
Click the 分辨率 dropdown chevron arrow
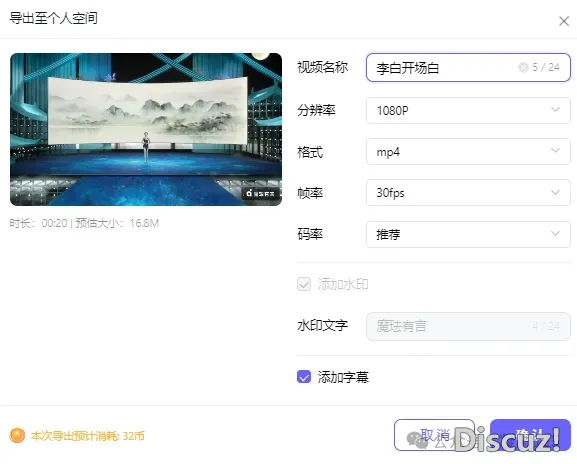point(555,110)
